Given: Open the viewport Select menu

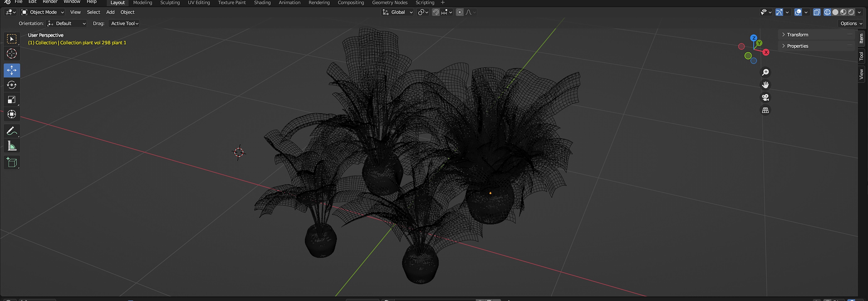Looking at the screenshot, I should [x=93, y=12].
